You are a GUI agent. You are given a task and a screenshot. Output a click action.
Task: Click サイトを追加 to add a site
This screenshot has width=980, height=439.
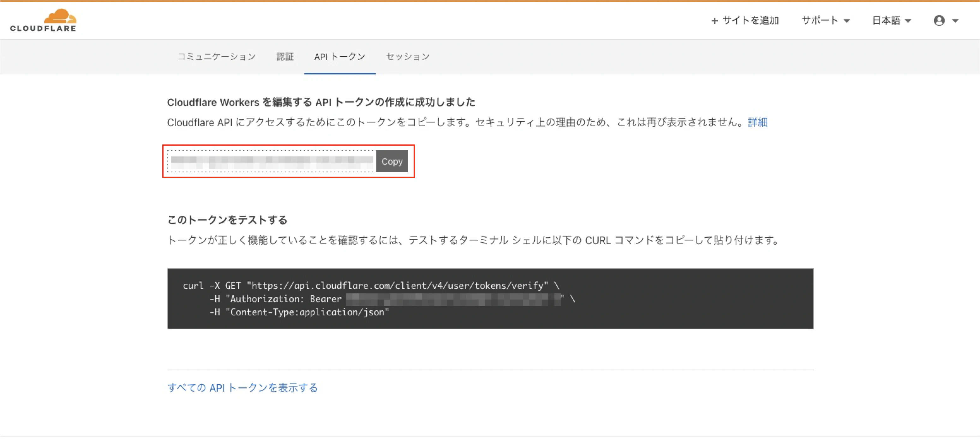coord(744,20)
